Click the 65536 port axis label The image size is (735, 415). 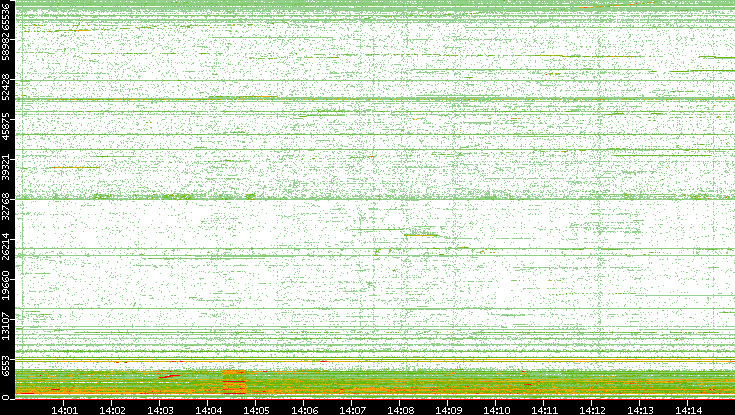7,15
